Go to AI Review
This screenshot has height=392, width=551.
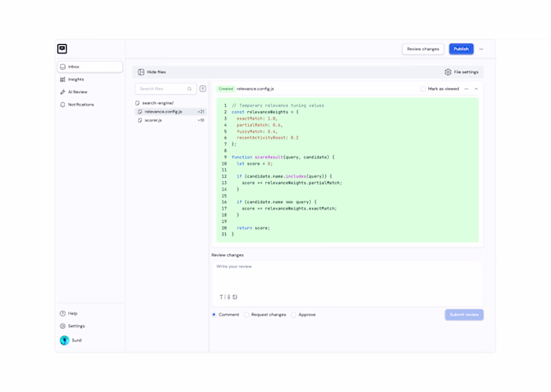click(x=90, y=92)
